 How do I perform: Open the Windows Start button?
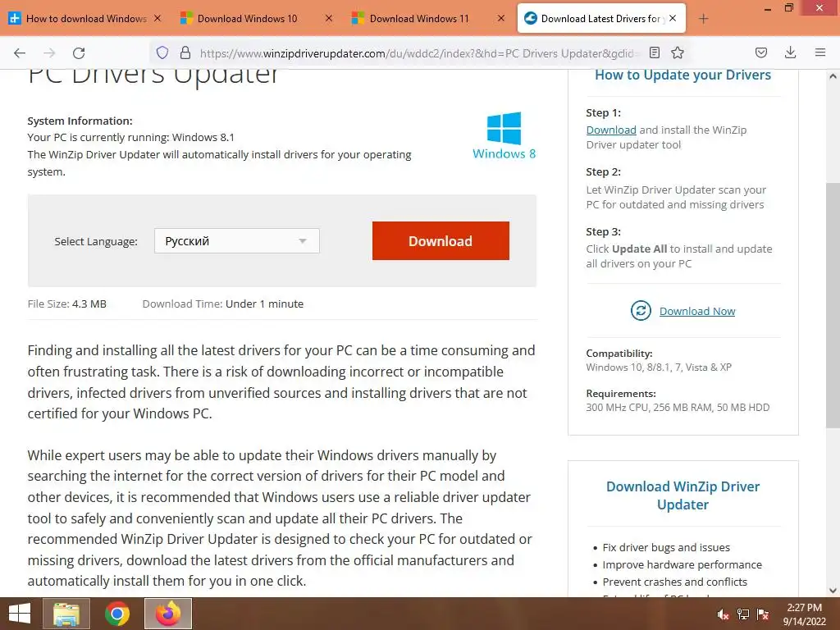[x=20, y=614]
